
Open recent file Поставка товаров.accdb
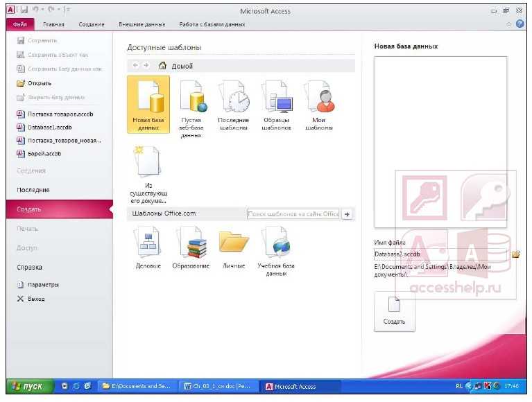click(x=55, y=114)
